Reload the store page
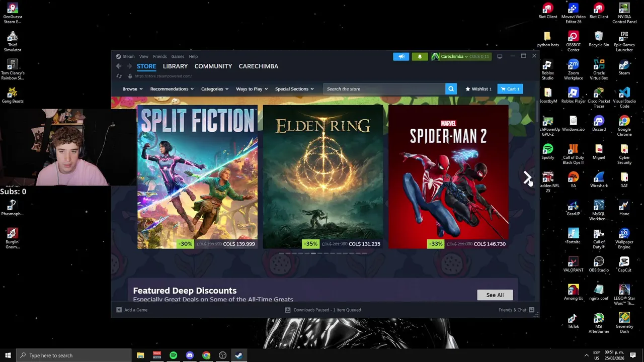Viewport: 644px width, 362px height. click(x=119, y=76)
